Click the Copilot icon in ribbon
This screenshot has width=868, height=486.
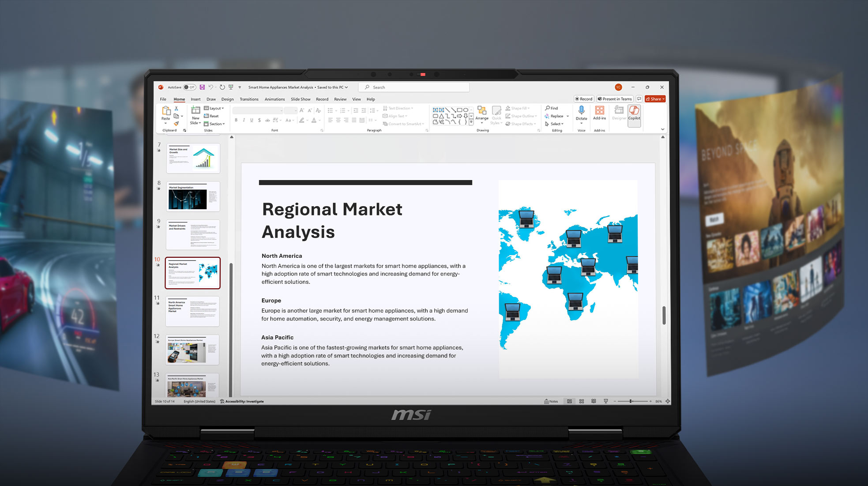click(634, 111)
